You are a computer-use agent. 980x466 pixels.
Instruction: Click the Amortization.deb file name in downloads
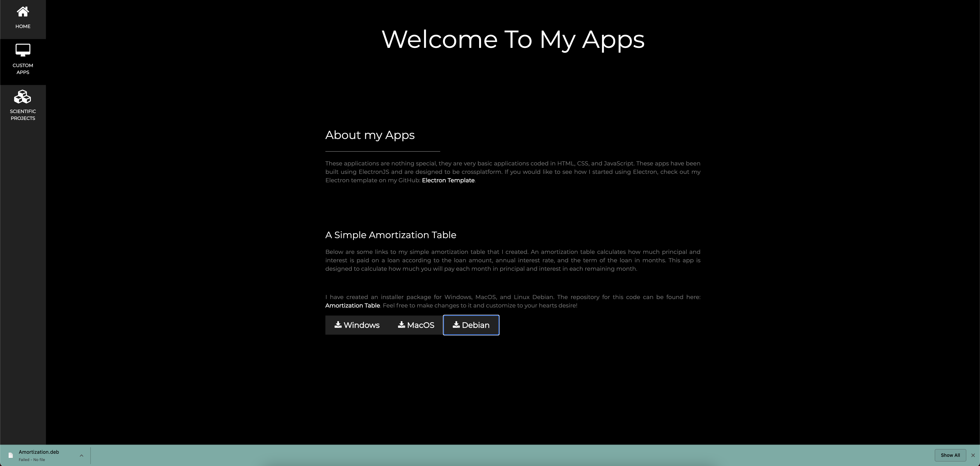(39, 452)
